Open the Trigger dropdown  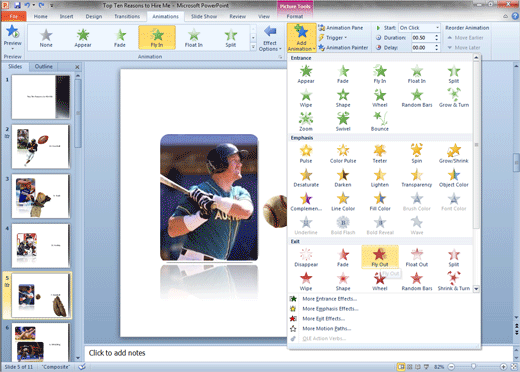333,38
